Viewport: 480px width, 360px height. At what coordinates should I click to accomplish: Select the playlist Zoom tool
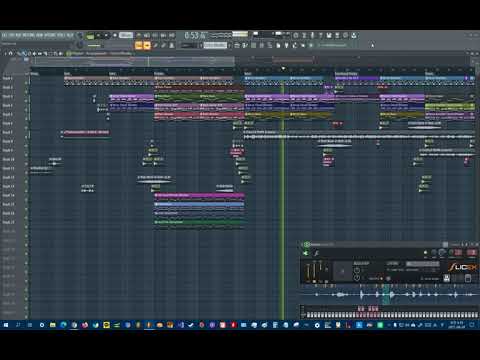[55, 53]
